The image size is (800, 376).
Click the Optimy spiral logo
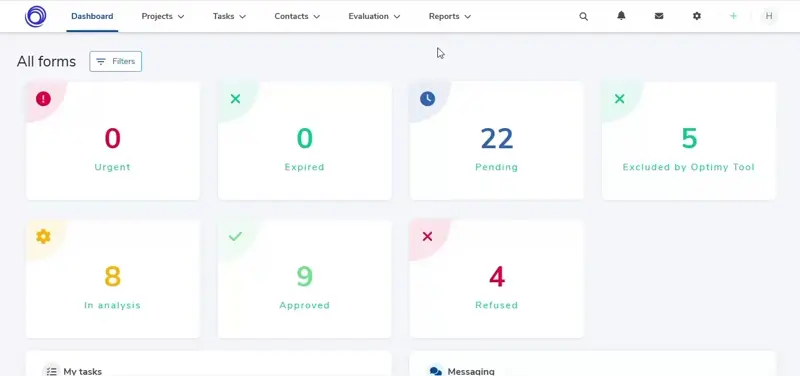(x=35, y=16)
